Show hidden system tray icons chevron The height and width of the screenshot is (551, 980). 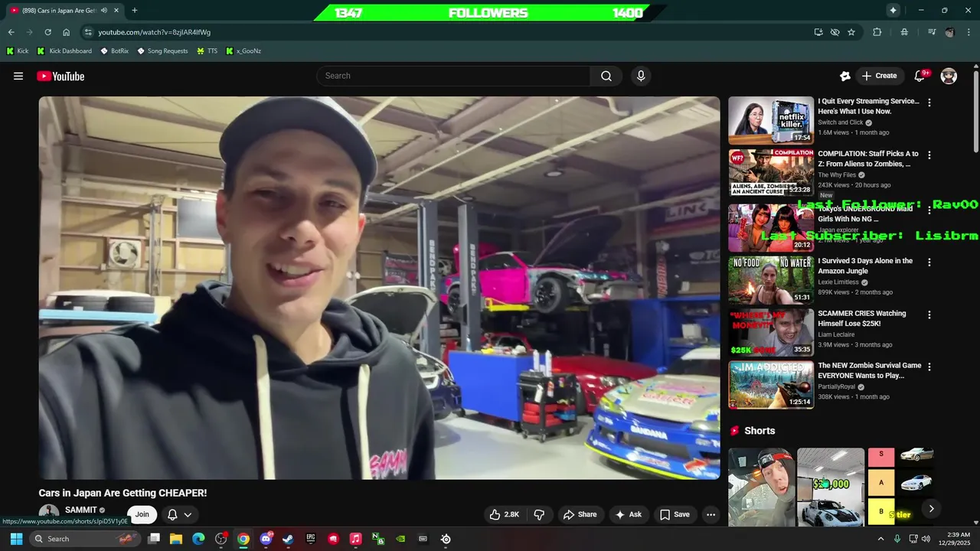[880, 539]
